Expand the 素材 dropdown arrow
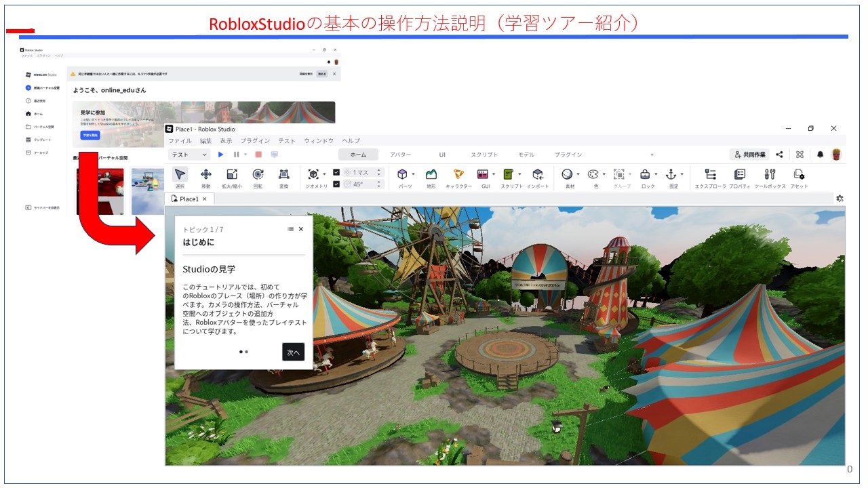This screenshot has height=488, width=868. click(578, 174)
